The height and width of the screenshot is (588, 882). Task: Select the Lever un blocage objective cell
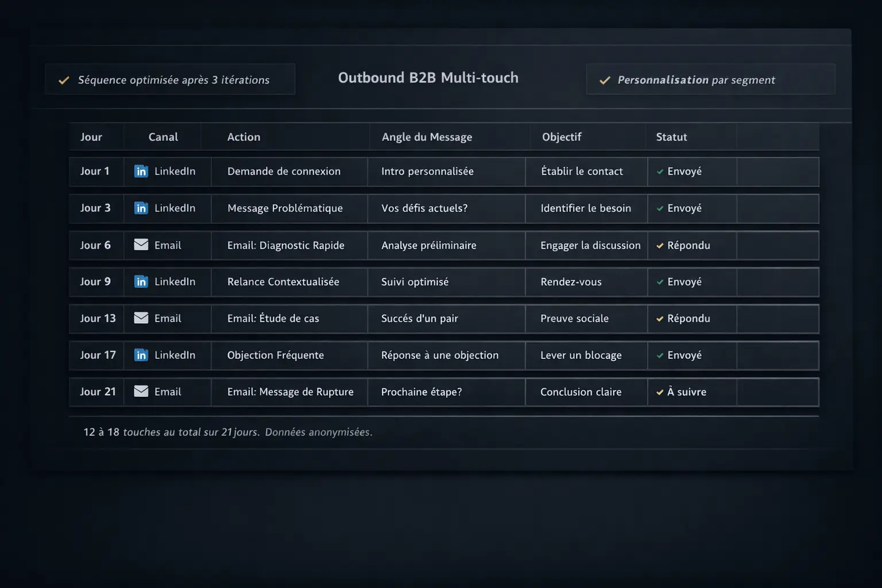pos(581,355)
